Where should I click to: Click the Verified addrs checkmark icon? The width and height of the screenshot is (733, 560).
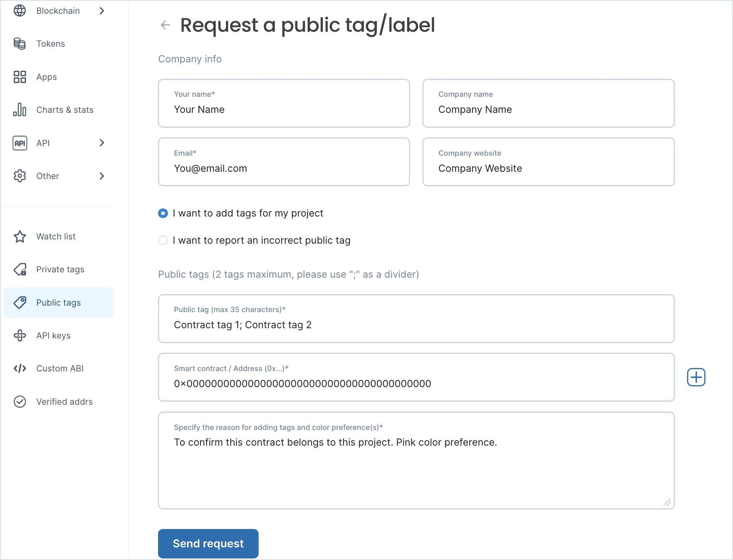click(20, 402)
